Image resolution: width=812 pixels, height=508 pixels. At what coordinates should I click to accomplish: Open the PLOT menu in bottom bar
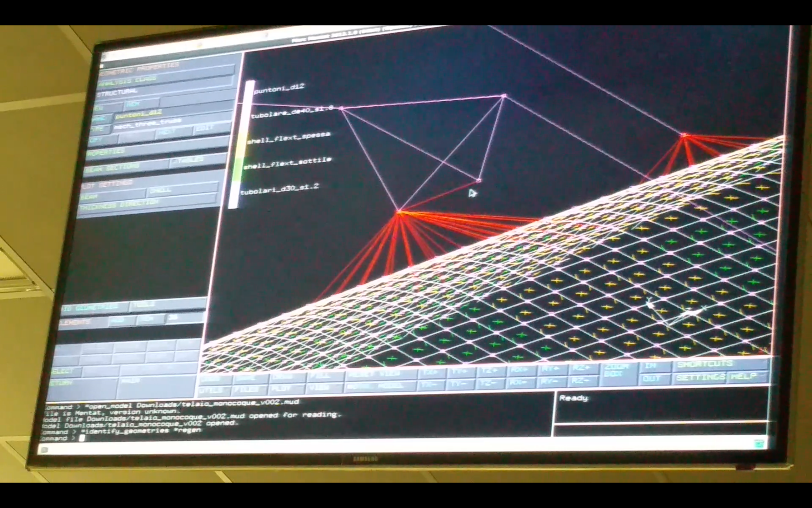tap(287, 389)
